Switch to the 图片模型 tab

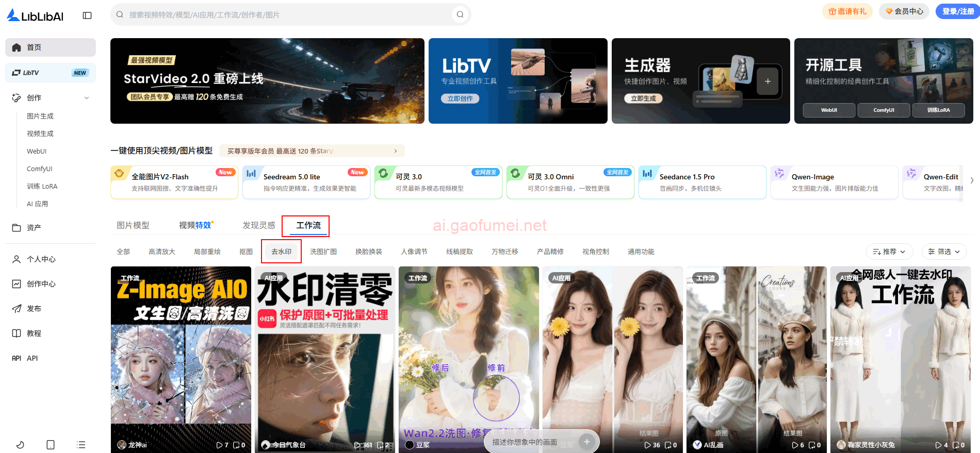133,225
